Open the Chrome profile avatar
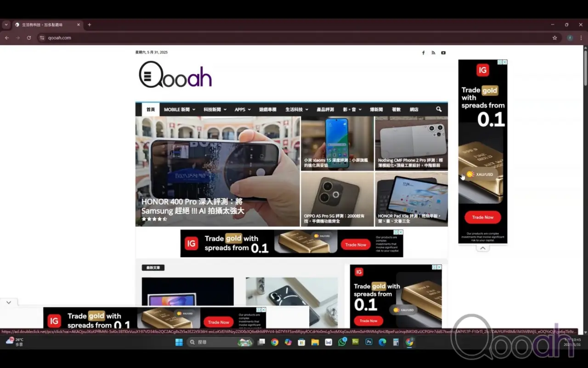 point(570,38)
